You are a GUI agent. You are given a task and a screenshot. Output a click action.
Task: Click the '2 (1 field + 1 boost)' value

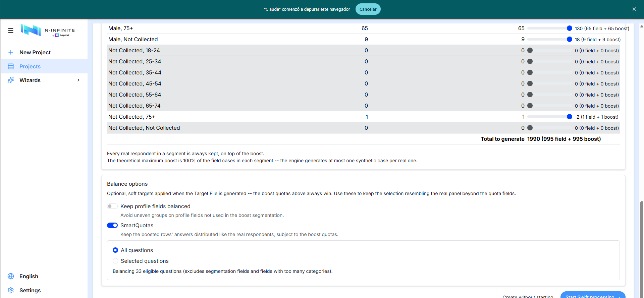pyautogui.click(x=597, y=117)
